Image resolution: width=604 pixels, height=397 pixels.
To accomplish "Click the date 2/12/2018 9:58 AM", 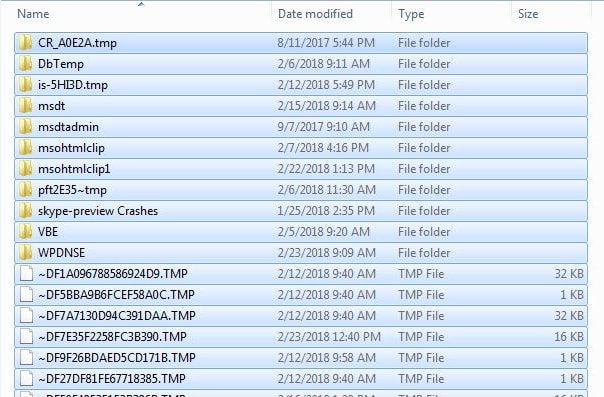I will [x=327, y=358].
